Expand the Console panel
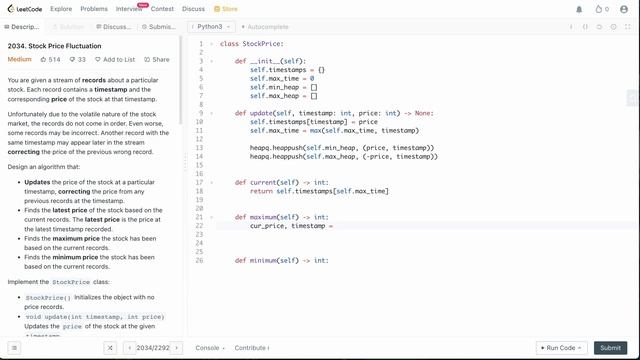 point(210,348)
